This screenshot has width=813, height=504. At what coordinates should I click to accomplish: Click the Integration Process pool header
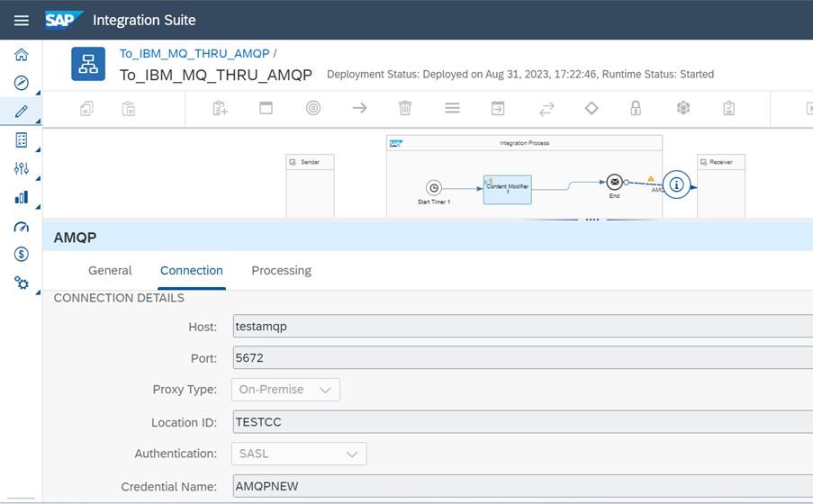point(524,143)
